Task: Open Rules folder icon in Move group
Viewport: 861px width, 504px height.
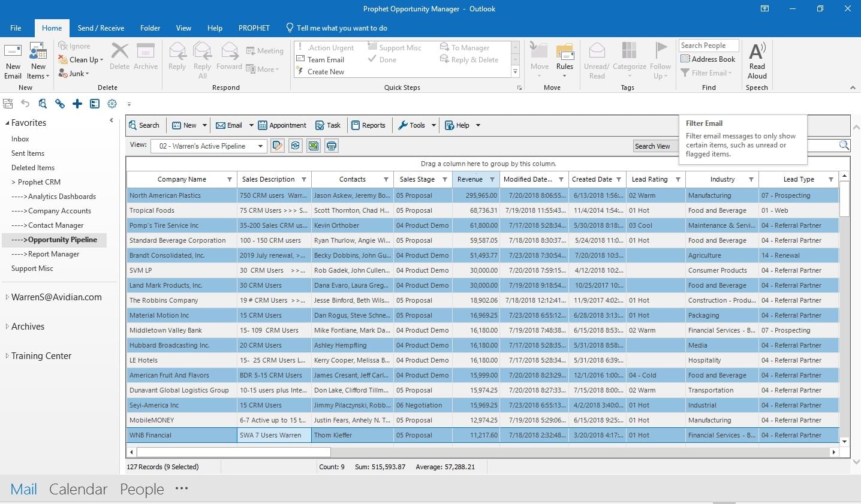Action: tap(565, 52)
